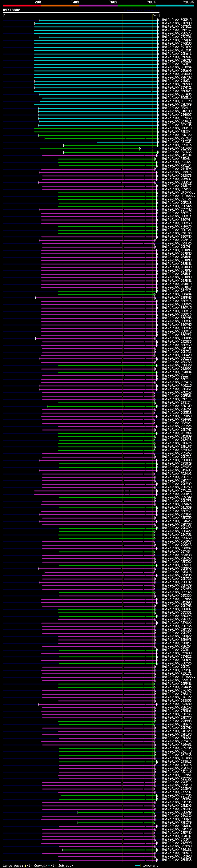
Task: Select hit label UniRef100_Q6JBN6
Action: [x=177, y=250]
